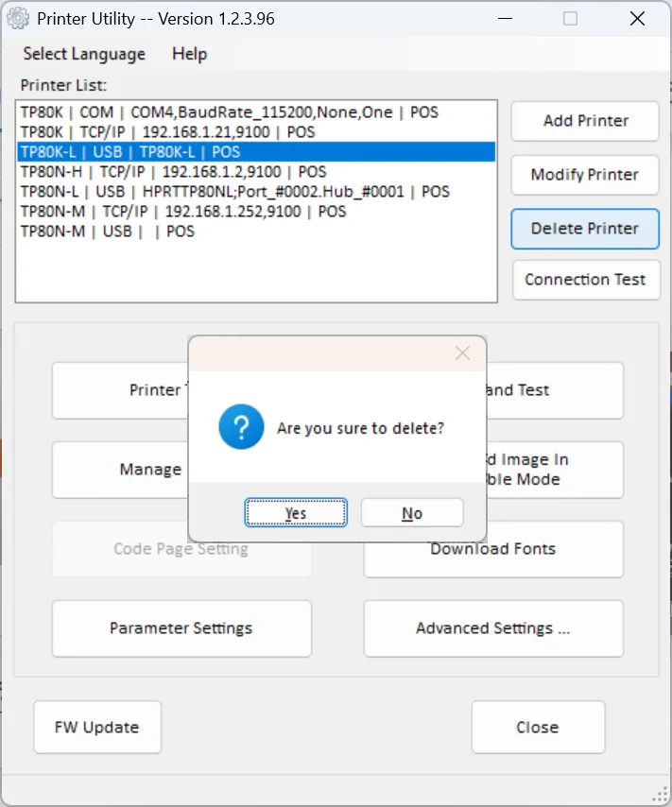The image size is (672, 807).
Task: Confirm deletion by clicking Yes
Action: pos(296,513)
